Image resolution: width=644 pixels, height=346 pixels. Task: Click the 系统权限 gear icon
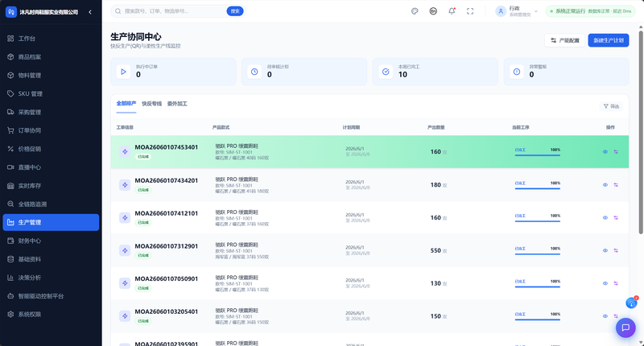[10, 315]
